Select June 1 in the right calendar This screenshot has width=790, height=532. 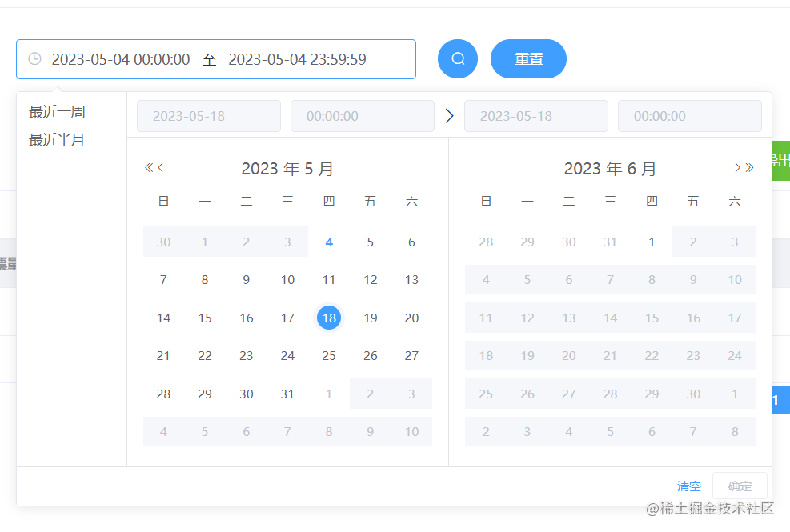[x=652, y=242]
